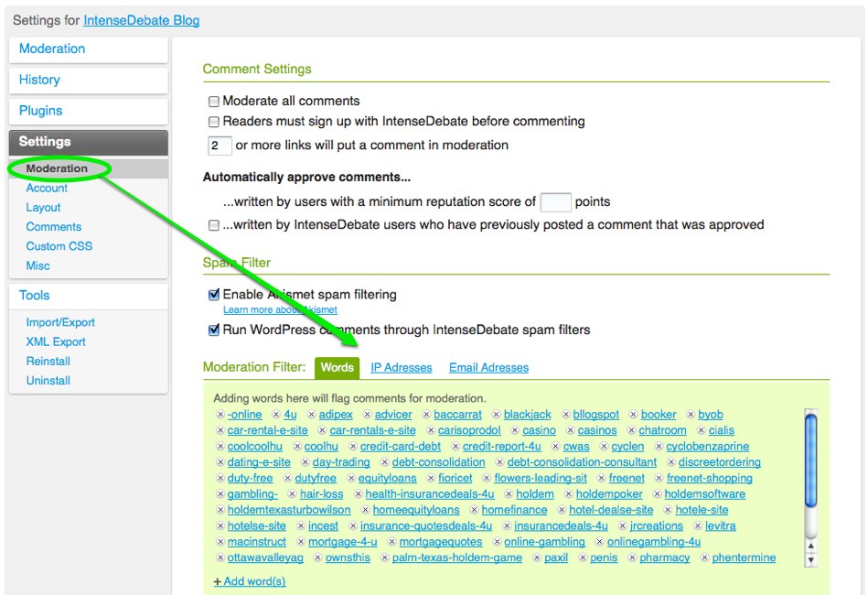Screen dimensions: 868x595
Task: Click the x icon beside "pharmacy"
Action: click(633, 558)
